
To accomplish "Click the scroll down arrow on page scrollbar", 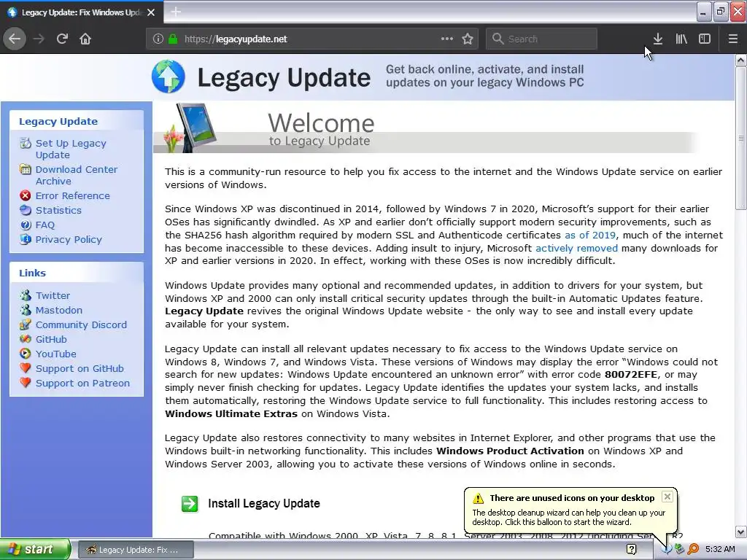I will click(x=740, y=532).
